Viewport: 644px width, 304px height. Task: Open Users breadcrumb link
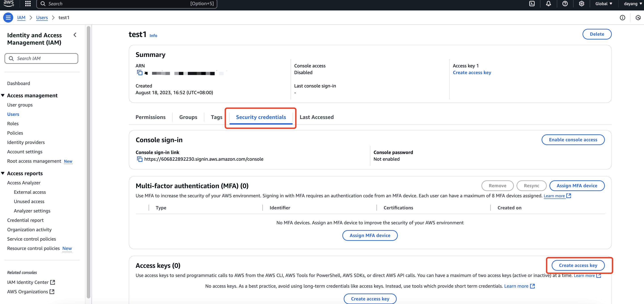(x=42, y=17)
